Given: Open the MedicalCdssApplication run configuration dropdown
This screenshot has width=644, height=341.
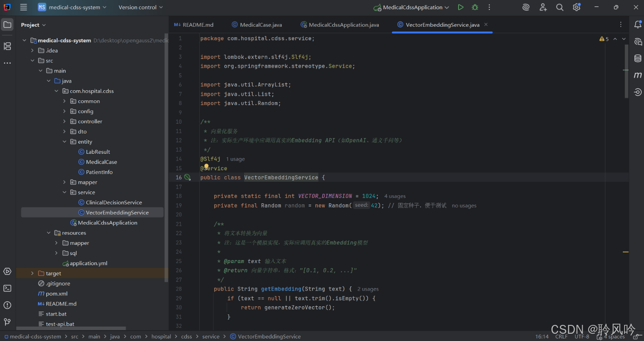Looking at the screenshot, I should click(x=411, y=7).
